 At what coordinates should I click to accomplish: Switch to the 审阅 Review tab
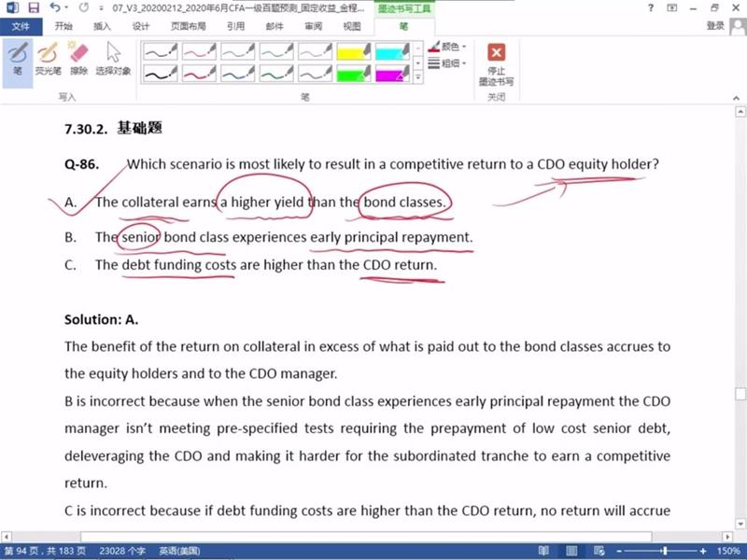(313, 27)
